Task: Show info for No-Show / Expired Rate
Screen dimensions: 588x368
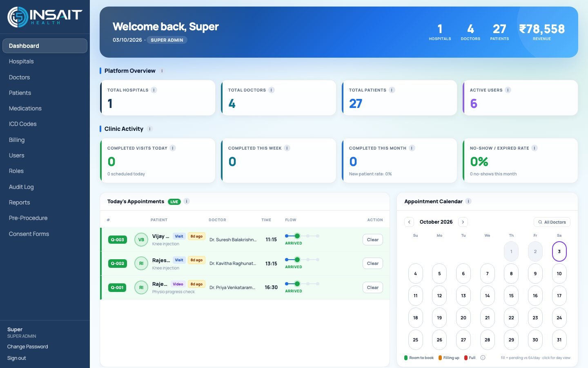Action: point(535,148)
